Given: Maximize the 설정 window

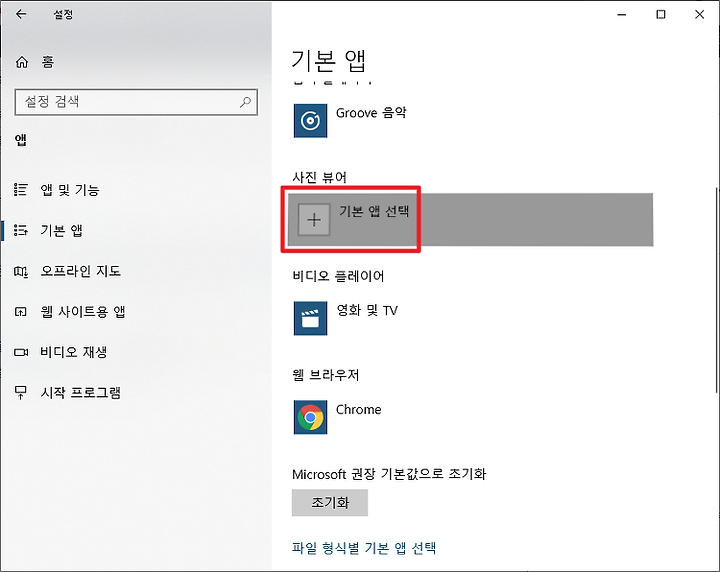Looking at the screenshot, I should [661, 15].
